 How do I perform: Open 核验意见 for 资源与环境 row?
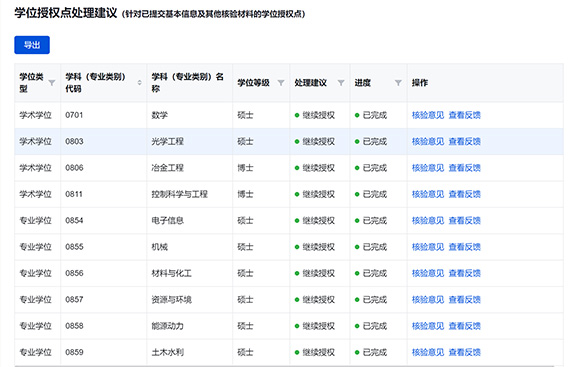(428, 299)
